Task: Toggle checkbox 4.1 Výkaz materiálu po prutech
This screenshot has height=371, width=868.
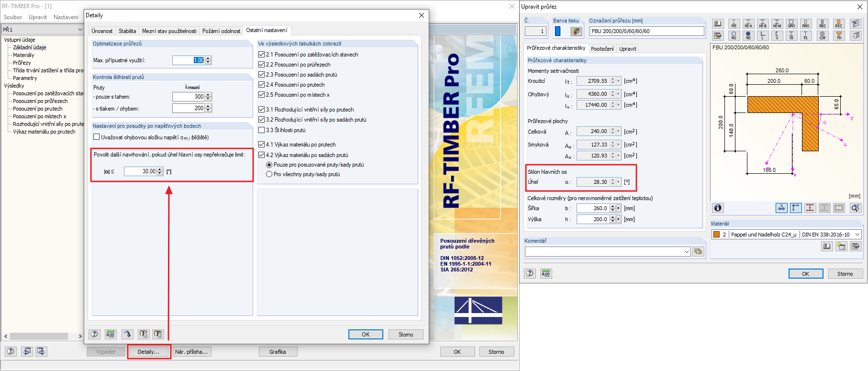Action: tap(261, 145)
